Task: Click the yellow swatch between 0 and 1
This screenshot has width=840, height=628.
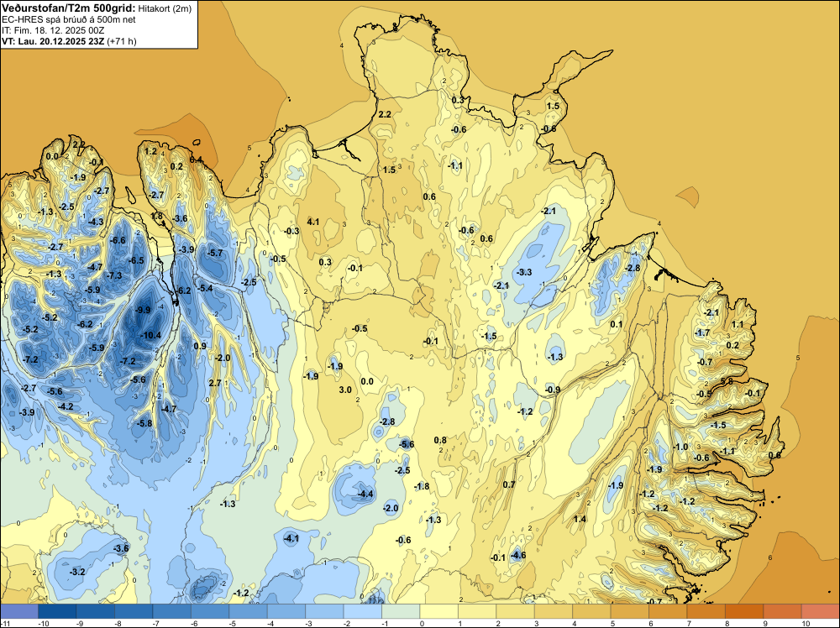Action: (x=438, y=611)
